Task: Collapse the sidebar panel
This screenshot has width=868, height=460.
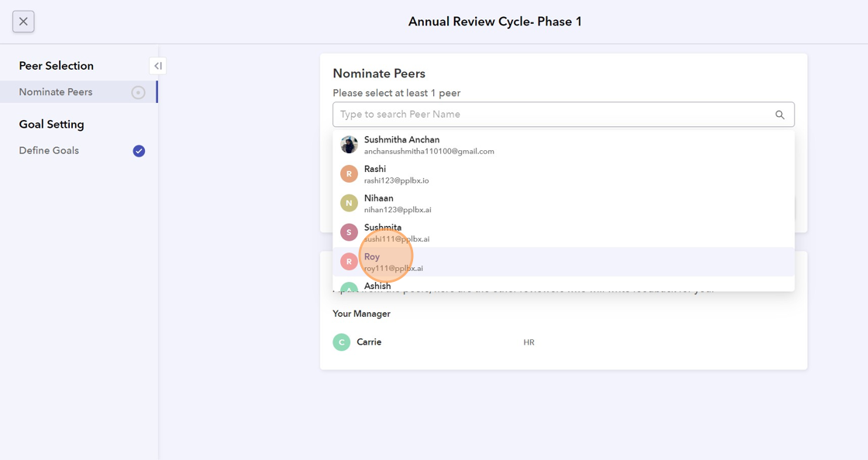Action: 157,66
